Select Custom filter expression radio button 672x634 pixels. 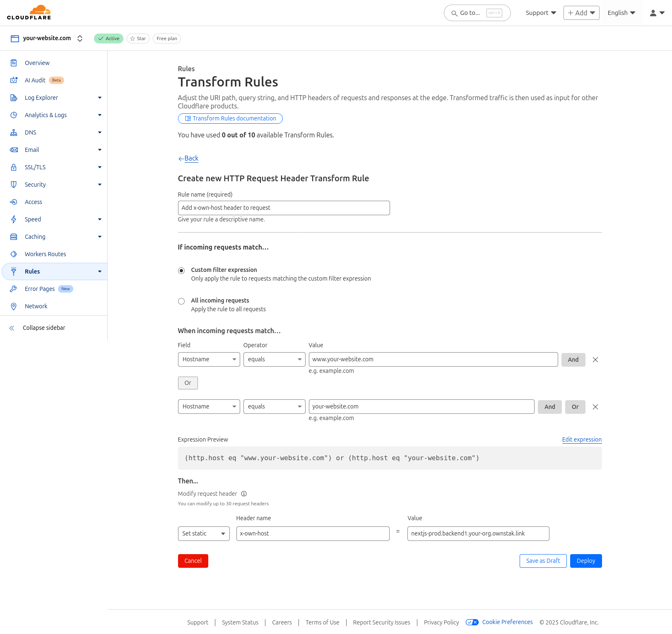pos(181,271)
